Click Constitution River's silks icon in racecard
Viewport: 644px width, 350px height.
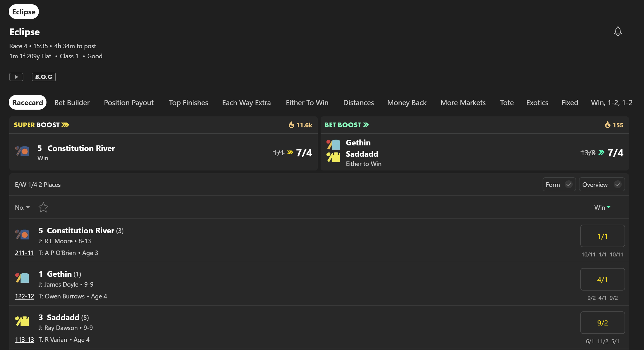22,234
